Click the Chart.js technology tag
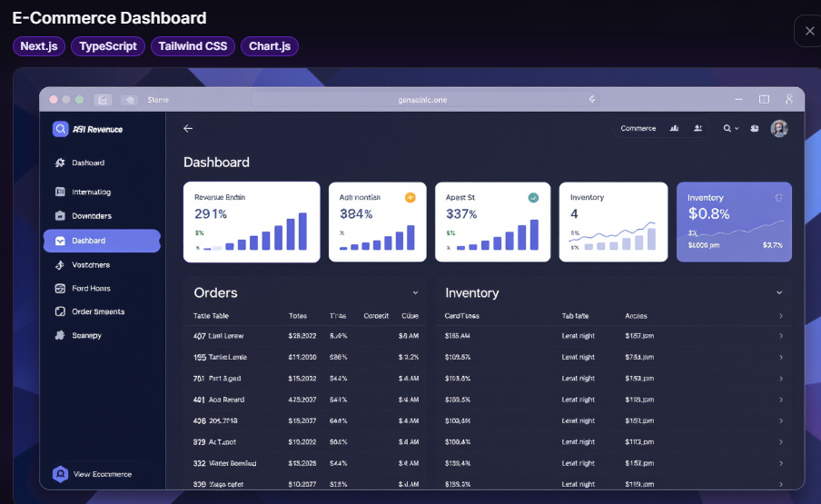 pyautogui.click(x=270, y=46)
